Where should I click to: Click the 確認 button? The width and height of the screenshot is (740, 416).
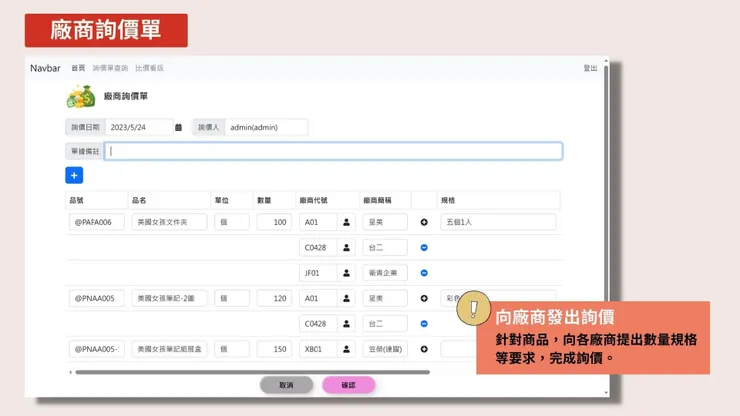[348, 385]
